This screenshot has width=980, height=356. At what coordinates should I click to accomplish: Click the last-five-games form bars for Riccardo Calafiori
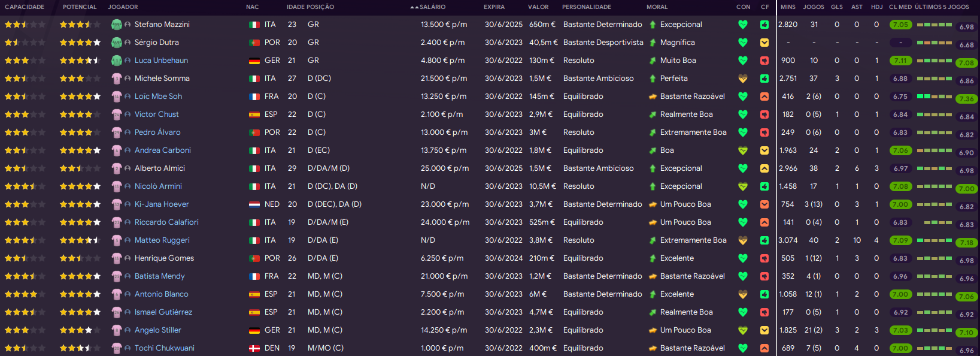point(937,222)
